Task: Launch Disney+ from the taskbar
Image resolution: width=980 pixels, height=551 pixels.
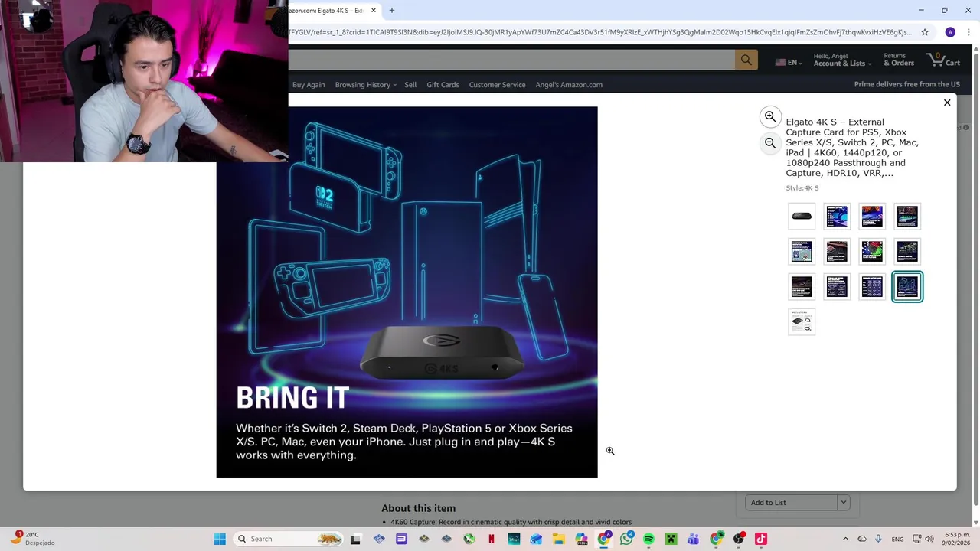Action: pyautogui.click(x=514, y=539)
